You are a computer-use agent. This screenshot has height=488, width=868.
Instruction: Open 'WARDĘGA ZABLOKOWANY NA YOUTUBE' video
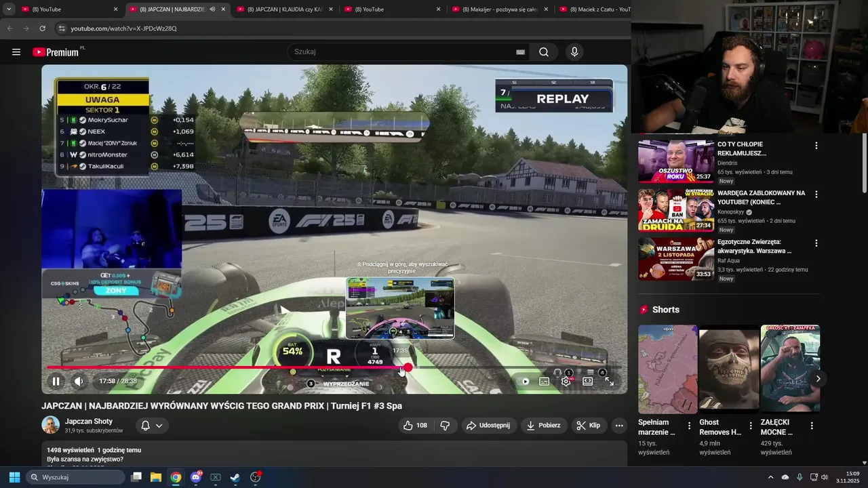762,197
